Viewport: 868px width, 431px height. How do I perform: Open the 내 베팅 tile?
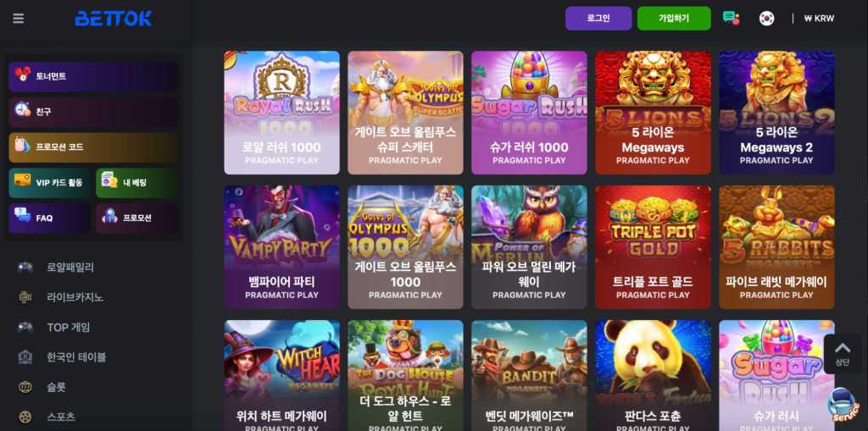tap(136, 183)
